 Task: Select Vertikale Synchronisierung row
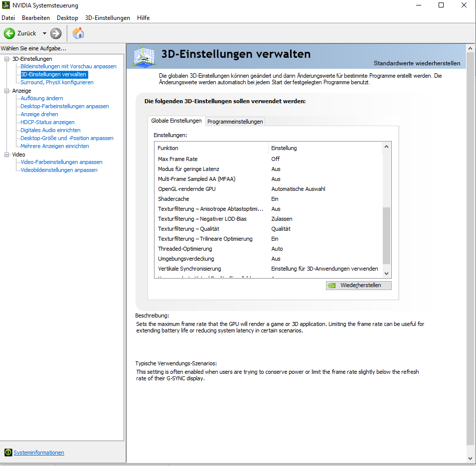pos(268,269)
